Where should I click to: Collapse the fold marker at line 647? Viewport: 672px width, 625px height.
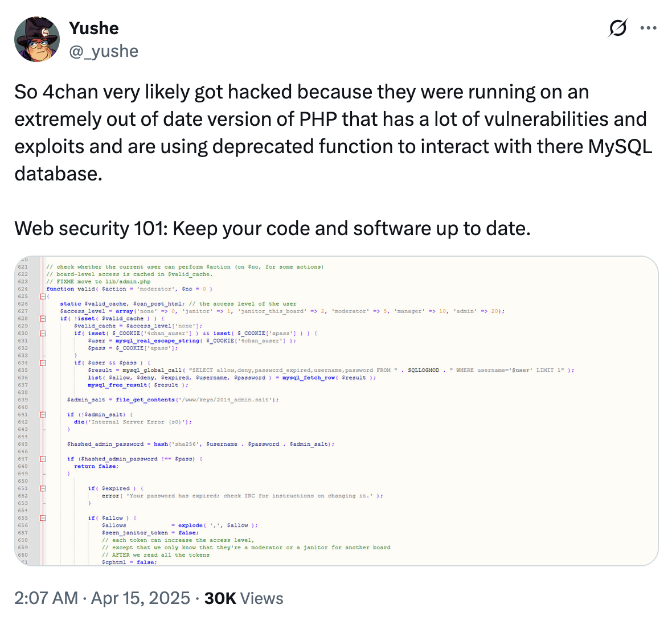(x=43, y=459)
